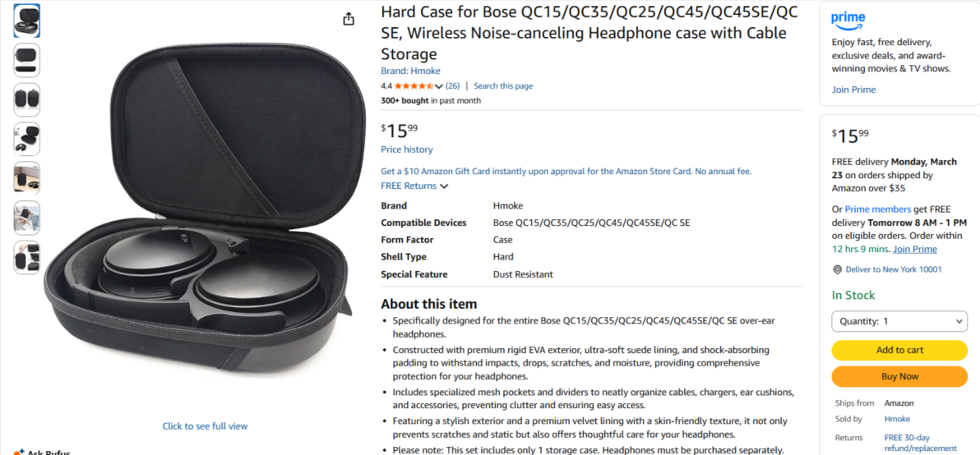This screenshot has height=455, width=980.
Task: Click the share icon above product image
Action: coord(349,19)
